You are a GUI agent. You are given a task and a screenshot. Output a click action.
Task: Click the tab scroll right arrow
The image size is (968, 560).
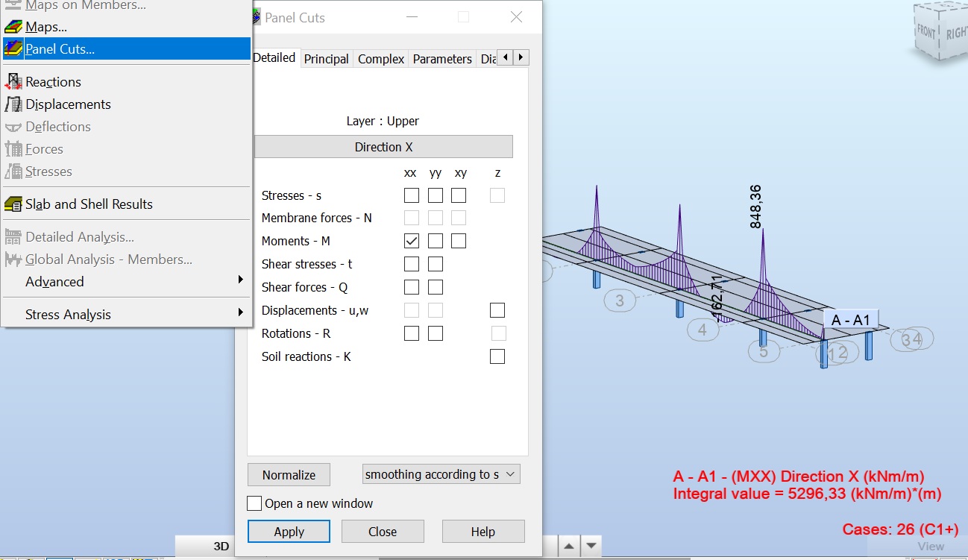pos(521,57)
